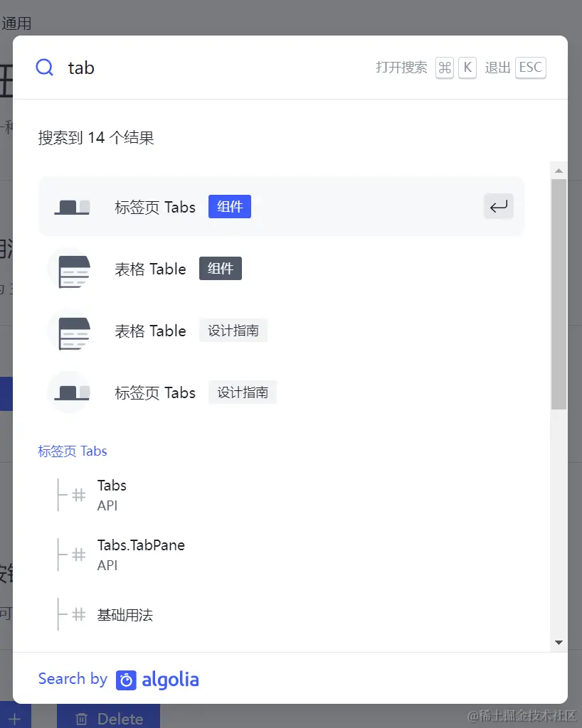582x728 pixels.
Task: Click the Tabs component thumbnail icon
Action: [x=72, y=207]
